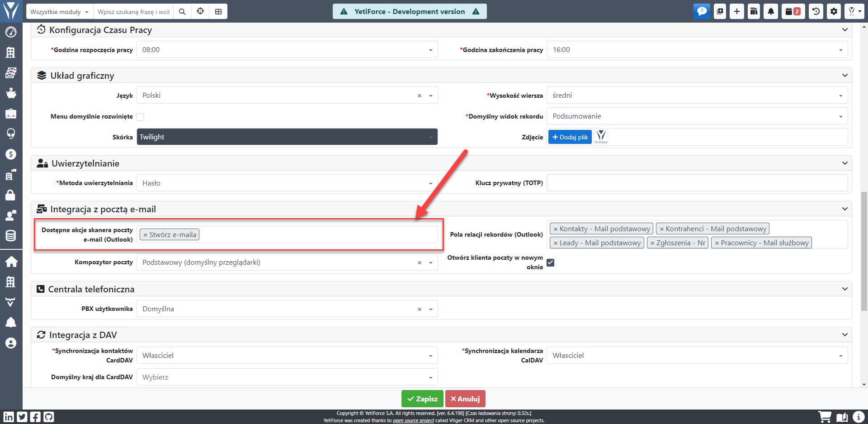
Task: Focus the Klucz prywatny (TOTP) field
Action: [697, 183]
